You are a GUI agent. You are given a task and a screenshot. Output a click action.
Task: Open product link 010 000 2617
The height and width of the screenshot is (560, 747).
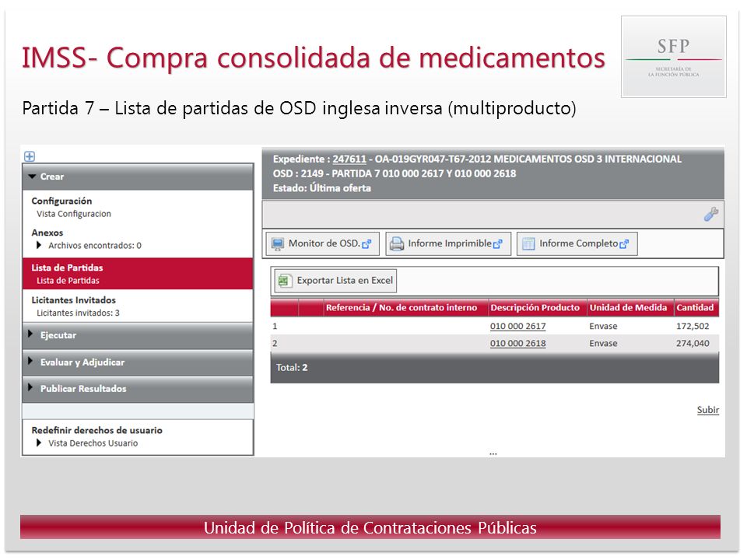point(518,326)
